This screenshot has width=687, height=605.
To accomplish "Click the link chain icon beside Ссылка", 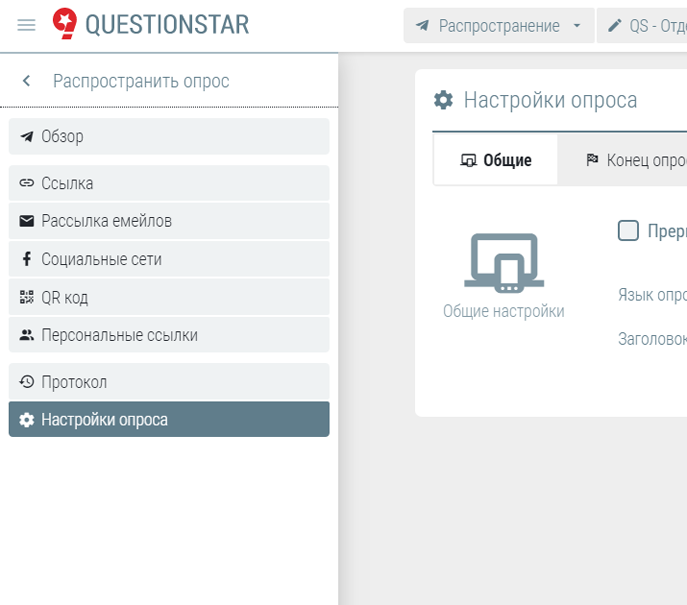I will tap(27, 184).
